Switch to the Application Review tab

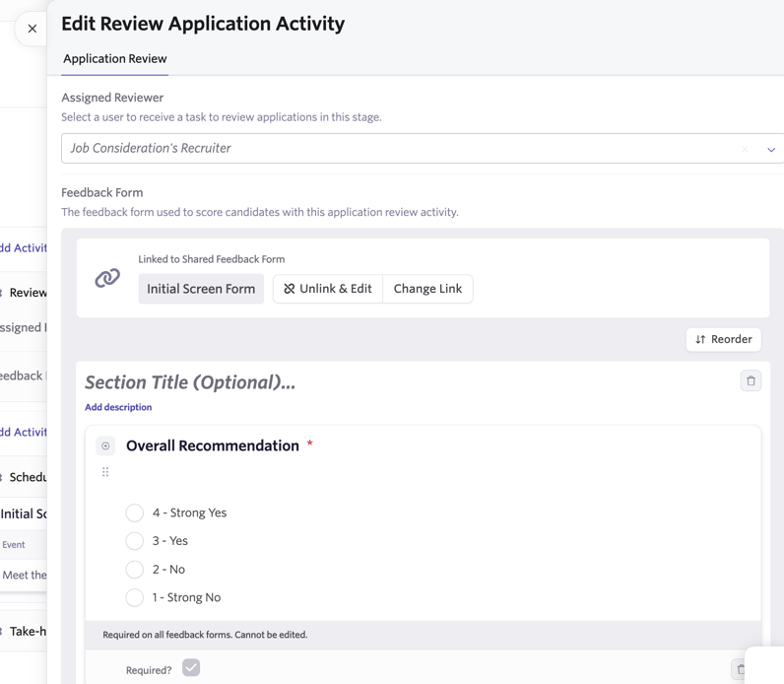[115, 59]
